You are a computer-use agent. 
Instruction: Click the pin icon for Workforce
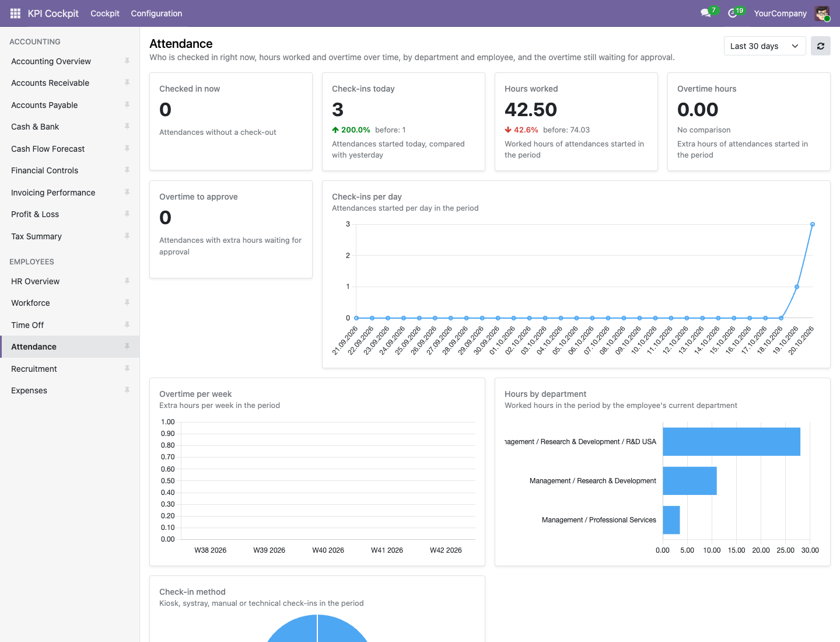(127, 303)
